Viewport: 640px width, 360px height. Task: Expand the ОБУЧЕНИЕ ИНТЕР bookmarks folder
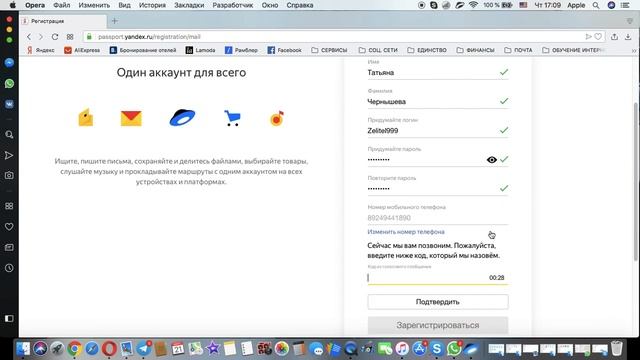click(573, 50)
